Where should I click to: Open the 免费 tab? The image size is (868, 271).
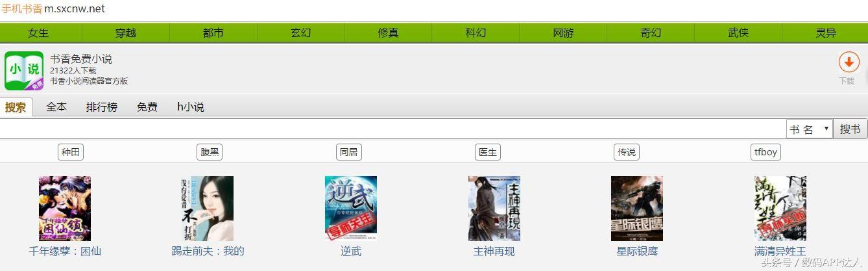147,107
